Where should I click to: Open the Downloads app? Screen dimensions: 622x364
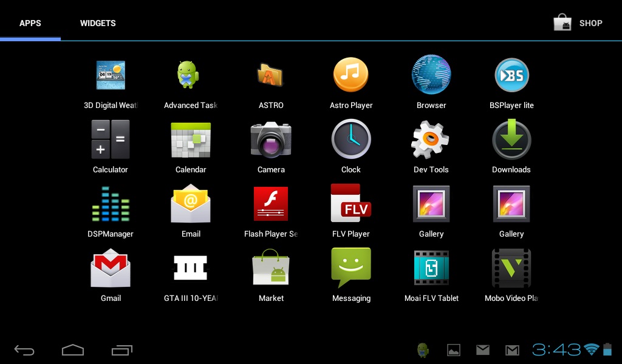point(511,140)
